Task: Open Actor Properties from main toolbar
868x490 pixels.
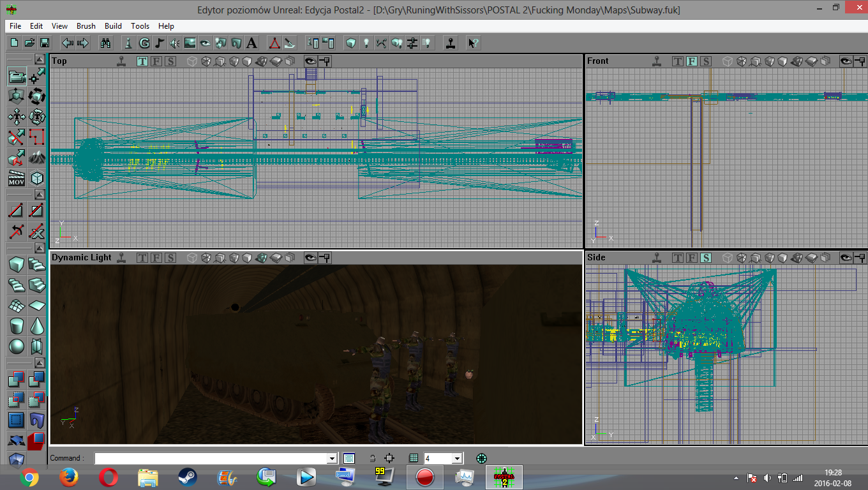Action: pyautogui.click(x=313, y=43)
